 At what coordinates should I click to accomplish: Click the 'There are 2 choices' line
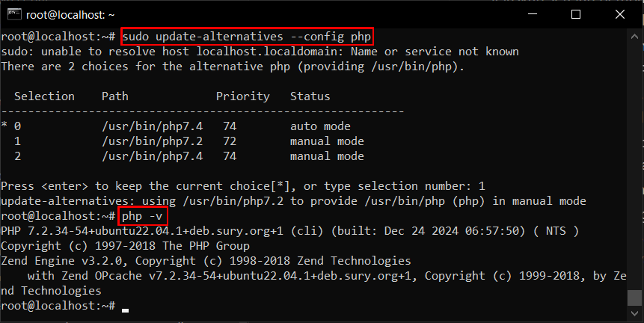point(233,67)
